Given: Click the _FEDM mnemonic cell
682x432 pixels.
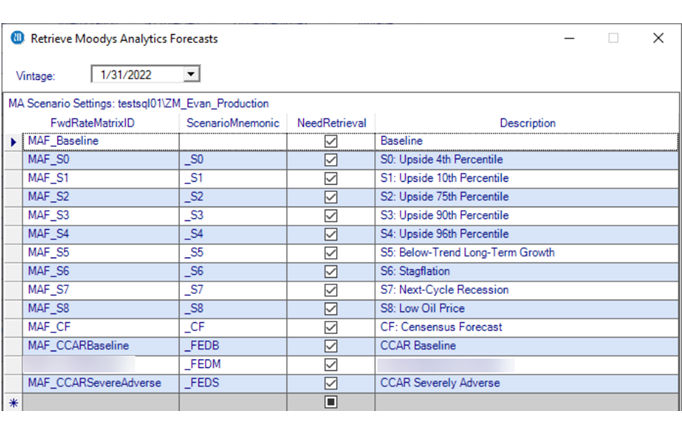Looking at the screenshot, I should [233, 365].
